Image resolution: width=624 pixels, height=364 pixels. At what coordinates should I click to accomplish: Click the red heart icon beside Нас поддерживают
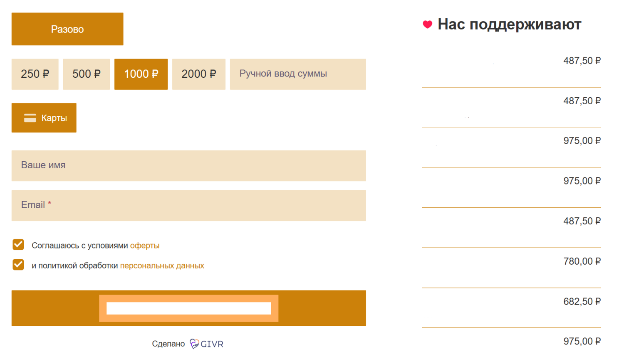point(427,25)
